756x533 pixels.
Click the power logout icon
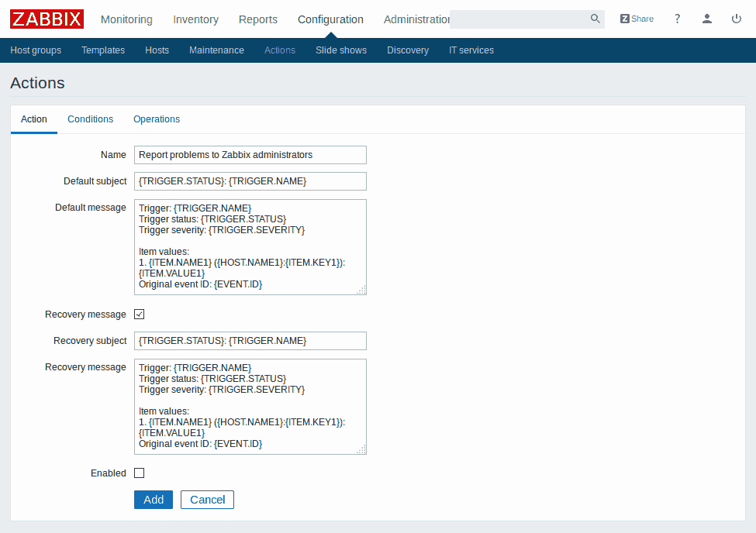[736, 19]
